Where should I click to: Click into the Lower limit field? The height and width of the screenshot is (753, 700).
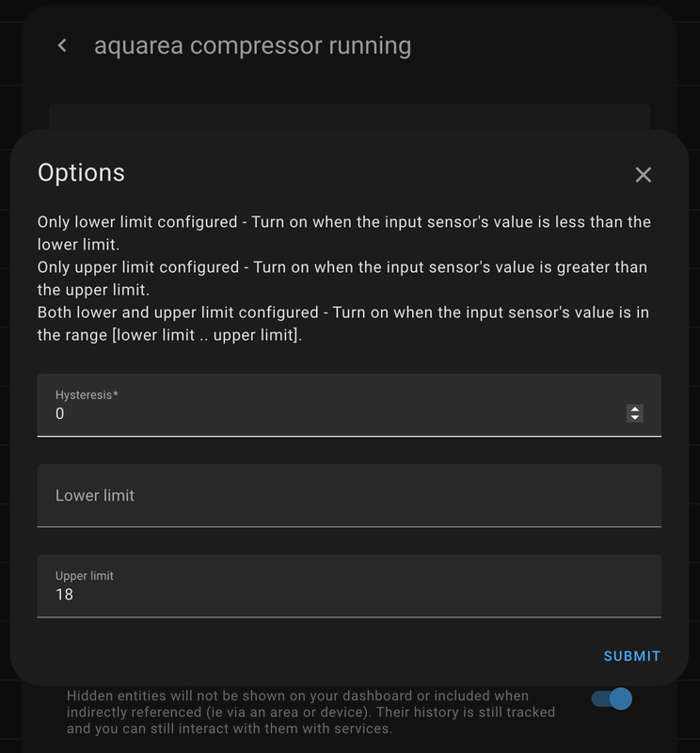348,495
